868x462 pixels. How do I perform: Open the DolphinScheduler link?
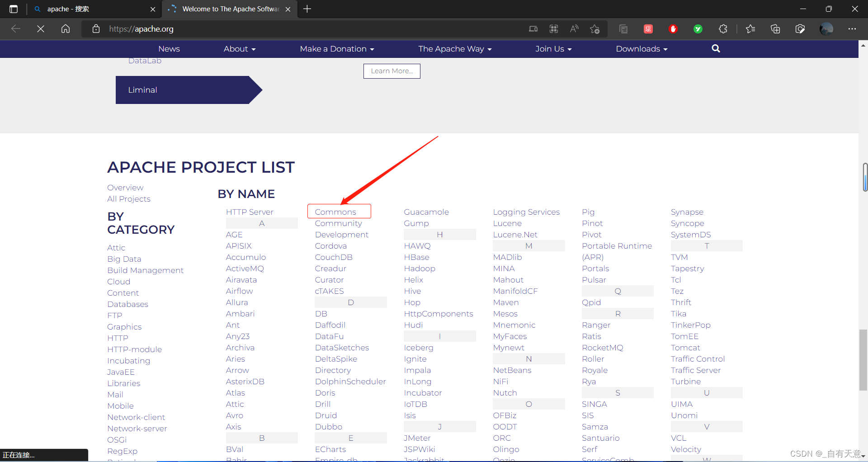point(350,382)
